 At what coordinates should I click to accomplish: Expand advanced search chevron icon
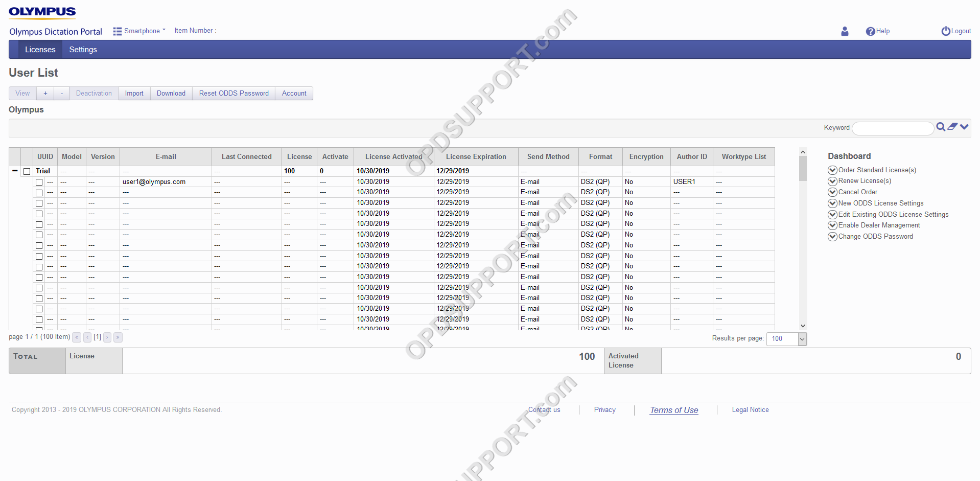point(964,127)
